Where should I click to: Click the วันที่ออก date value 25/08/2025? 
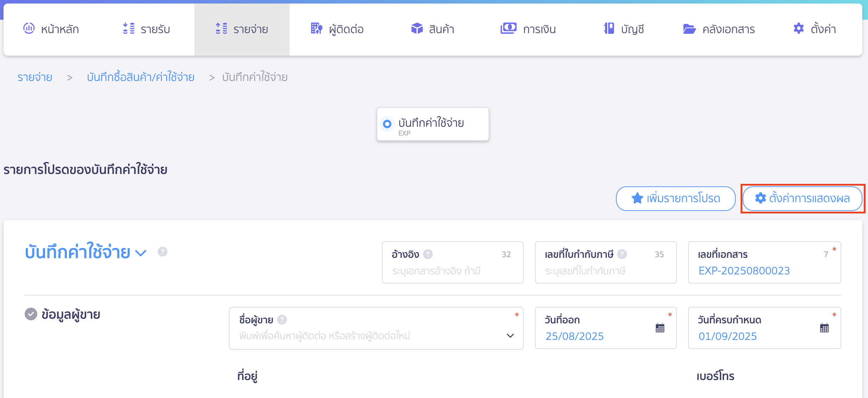pyautogui.click(x=574, y=336)
